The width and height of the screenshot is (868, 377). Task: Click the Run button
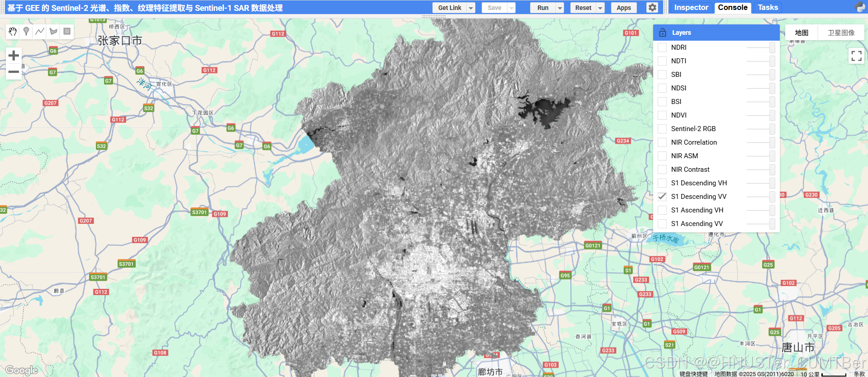click(543, 8)
